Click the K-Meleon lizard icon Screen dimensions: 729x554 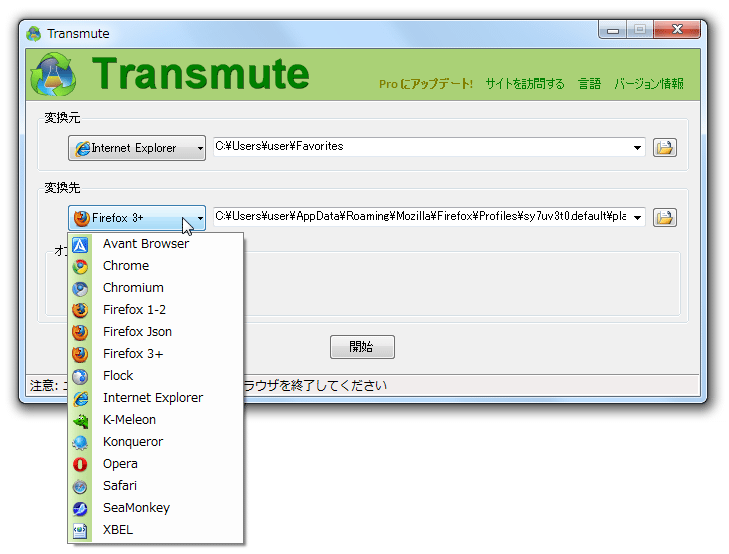[80, 420]
